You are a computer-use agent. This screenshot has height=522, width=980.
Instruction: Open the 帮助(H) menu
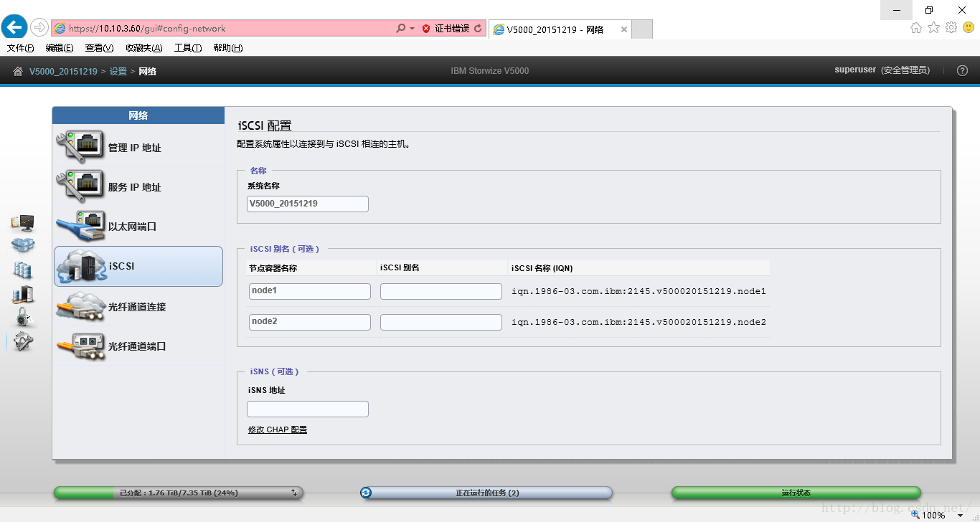[228, 48]
